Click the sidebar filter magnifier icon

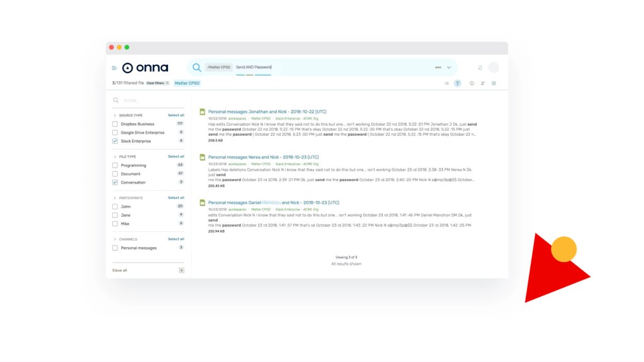coord(116,100)
